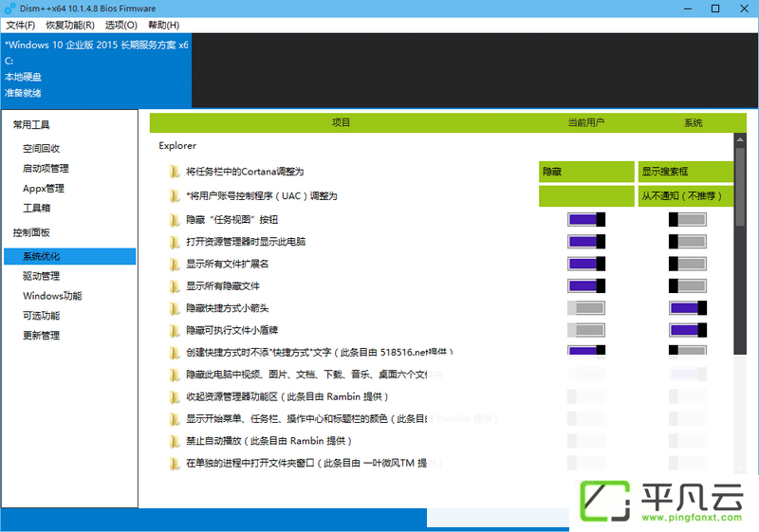Open 工具箱 in sidebar
Viewport: 759px width, 532px height.
click(37, 208)
